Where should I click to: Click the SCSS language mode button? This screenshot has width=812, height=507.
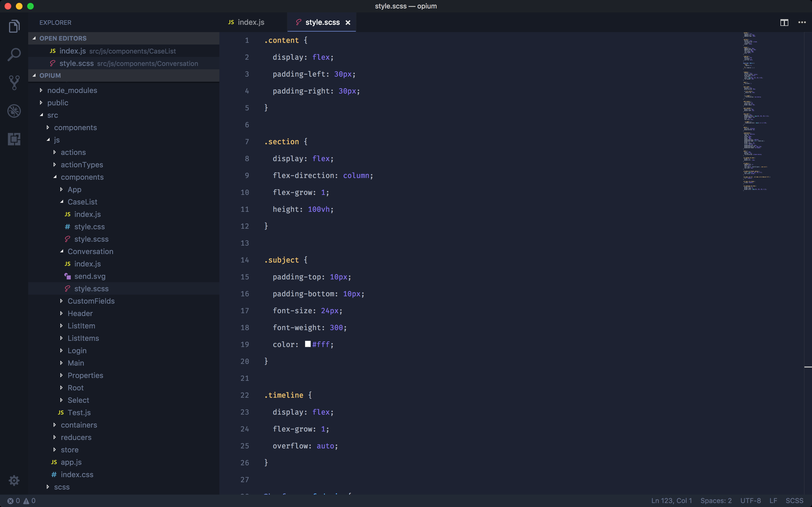(x=794, y=501)
